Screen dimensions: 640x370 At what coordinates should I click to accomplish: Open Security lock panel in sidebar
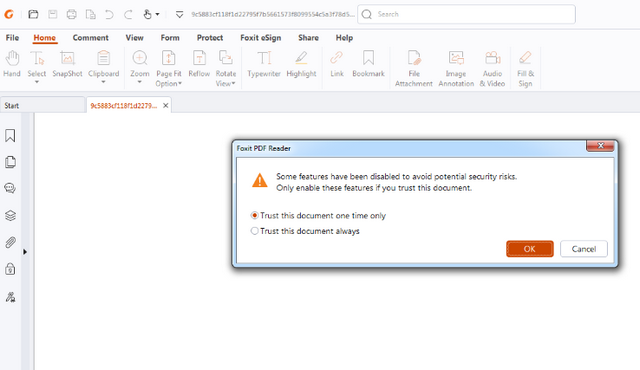pyautogui.click(x=10, y=269)
